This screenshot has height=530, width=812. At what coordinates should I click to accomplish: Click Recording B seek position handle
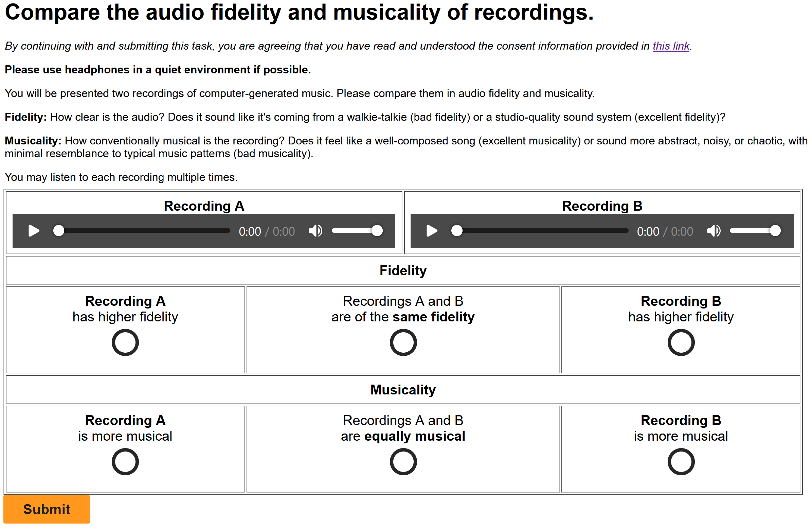point(457,231)
